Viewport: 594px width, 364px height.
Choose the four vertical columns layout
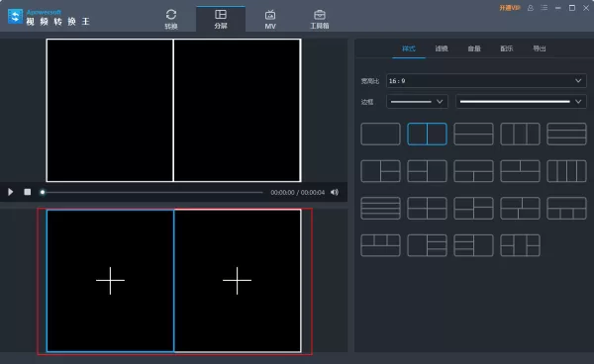[x=566, y=171]
